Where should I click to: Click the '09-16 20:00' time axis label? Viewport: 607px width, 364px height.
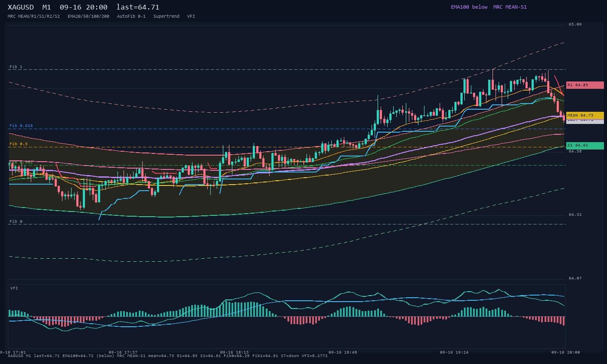click(x=566, y=352)
